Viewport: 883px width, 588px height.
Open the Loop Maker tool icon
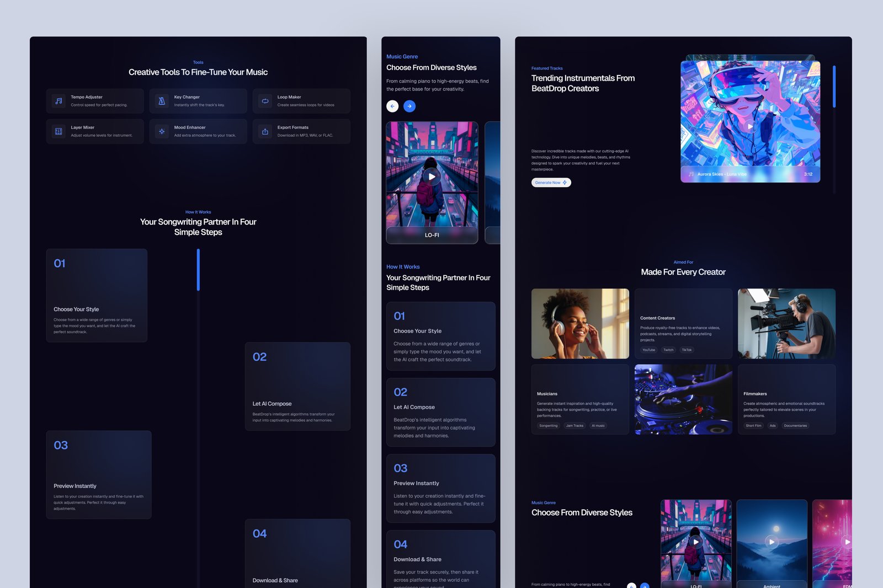click(265, 100)
